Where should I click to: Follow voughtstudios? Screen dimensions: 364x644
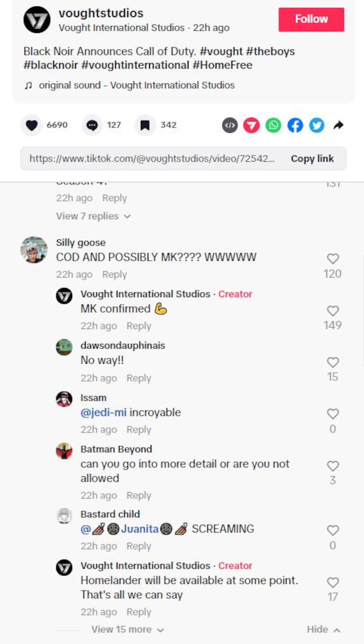point(311,19)
